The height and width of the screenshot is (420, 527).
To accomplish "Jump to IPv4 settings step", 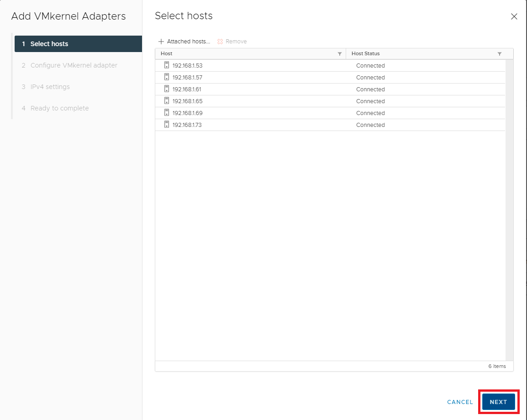I will (50, 87).
